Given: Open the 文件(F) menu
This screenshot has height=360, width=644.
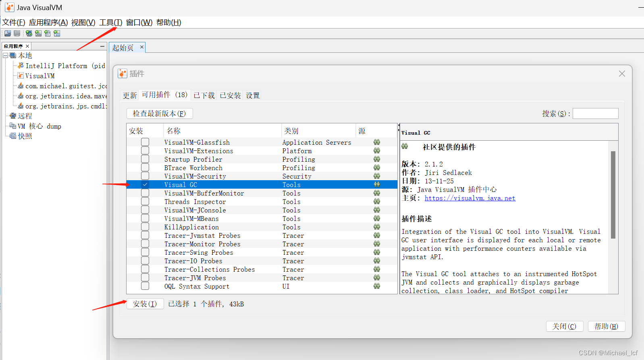Looking at the screenshot, I should (14, 23).
